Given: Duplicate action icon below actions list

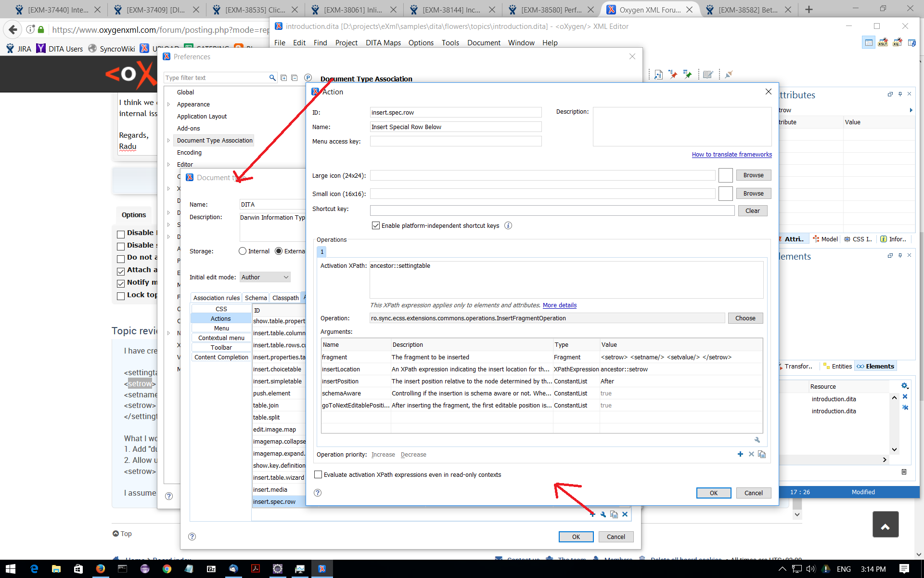Looking at the screenshot, I should click(614, 514).
